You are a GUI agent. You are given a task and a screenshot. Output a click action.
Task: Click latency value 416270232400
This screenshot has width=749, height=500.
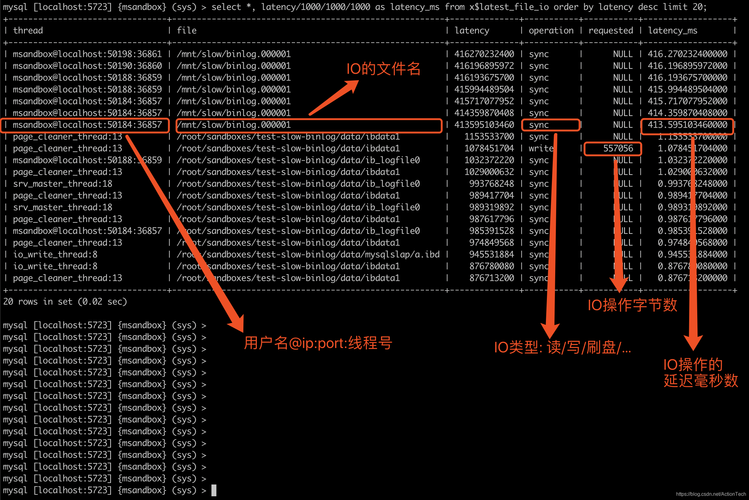(484, 54)
